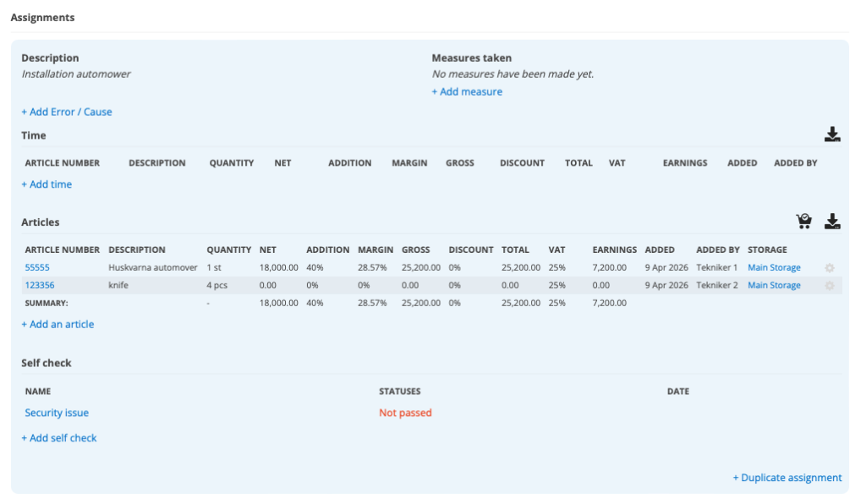
Task: Click the shopping cart icon above Articles table
Action: tap(803, 222)
